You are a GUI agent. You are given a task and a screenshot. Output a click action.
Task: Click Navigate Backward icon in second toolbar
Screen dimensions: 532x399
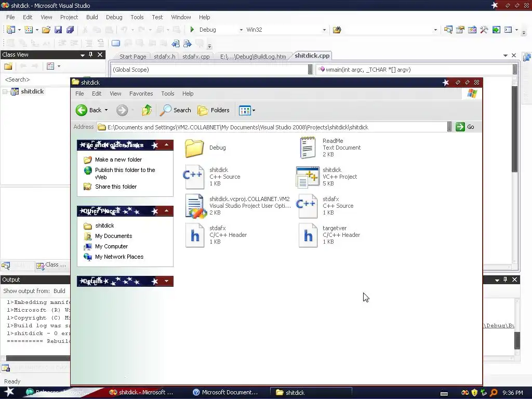point(176,44)
